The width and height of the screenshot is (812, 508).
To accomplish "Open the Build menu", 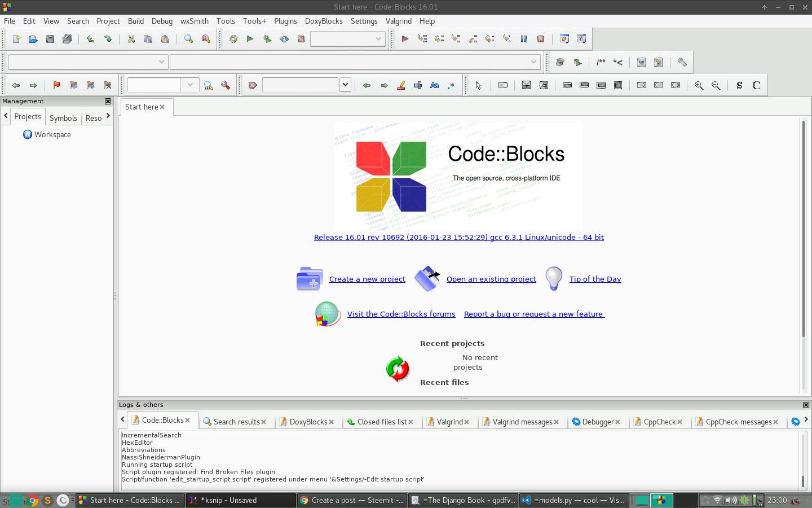I will pos(136,21).
